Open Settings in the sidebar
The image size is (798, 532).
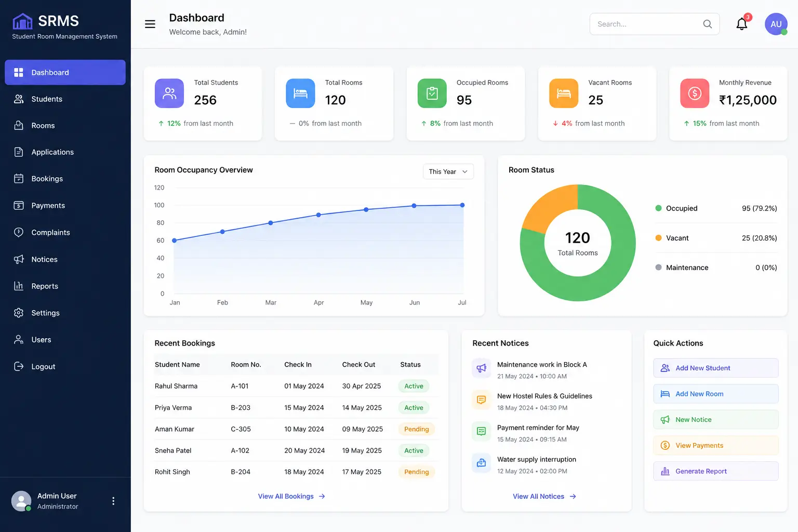point(65,313)
